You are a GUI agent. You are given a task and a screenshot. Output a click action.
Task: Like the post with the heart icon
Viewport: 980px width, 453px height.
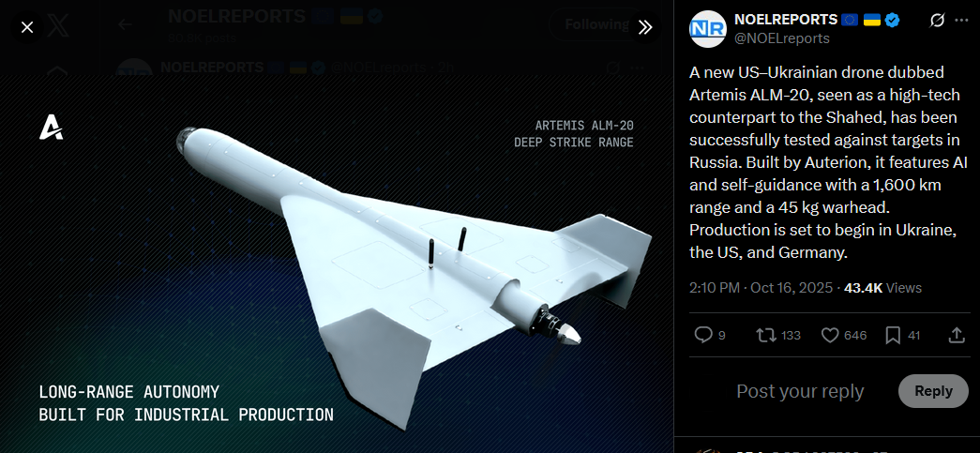coord(829,336)
